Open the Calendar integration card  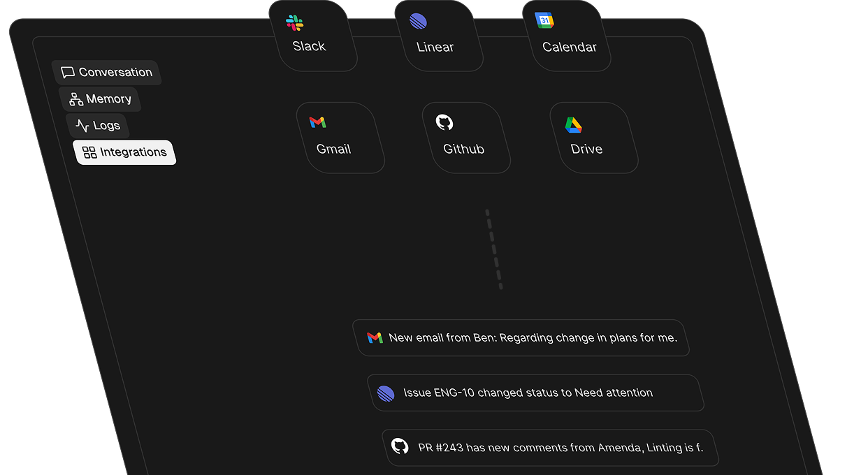[x=567, y=36]
